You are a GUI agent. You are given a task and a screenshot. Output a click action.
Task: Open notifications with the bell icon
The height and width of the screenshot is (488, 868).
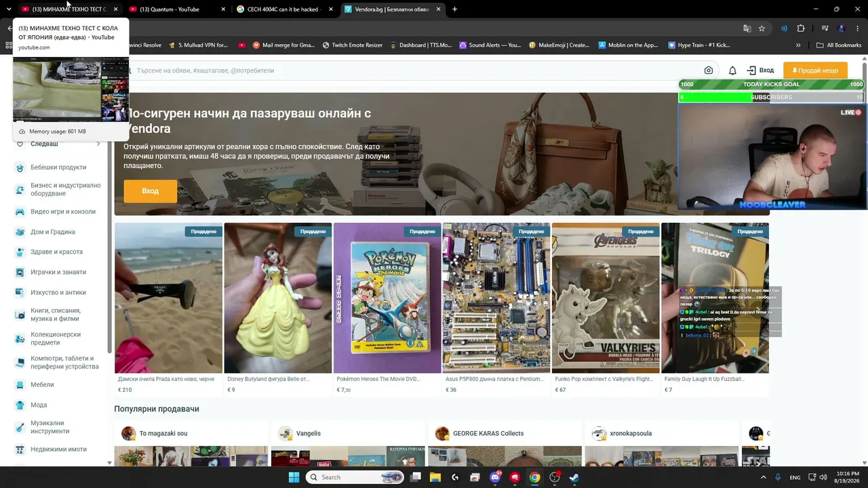(x=732, y=70)
